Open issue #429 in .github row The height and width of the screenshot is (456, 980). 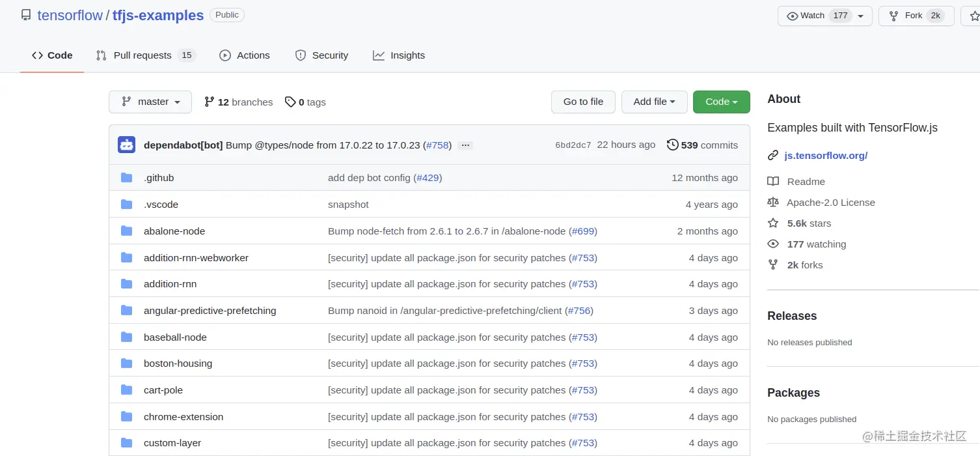pos(428,178)
